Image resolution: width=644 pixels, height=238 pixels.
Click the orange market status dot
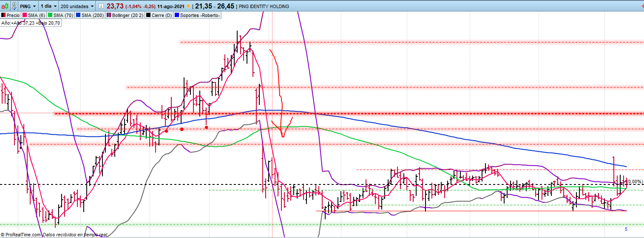point(188,6)
